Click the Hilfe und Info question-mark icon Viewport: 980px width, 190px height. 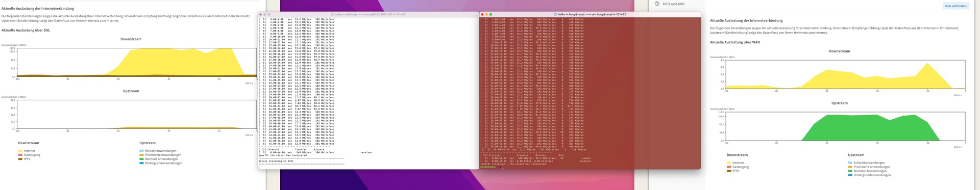tap(657, 4)
